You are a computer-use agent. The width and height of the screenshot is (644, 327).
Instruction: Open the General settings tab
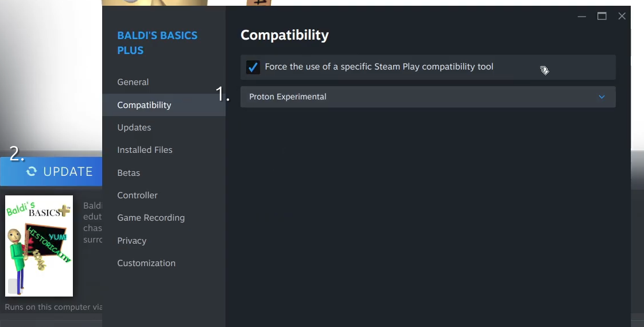(133, 82)
